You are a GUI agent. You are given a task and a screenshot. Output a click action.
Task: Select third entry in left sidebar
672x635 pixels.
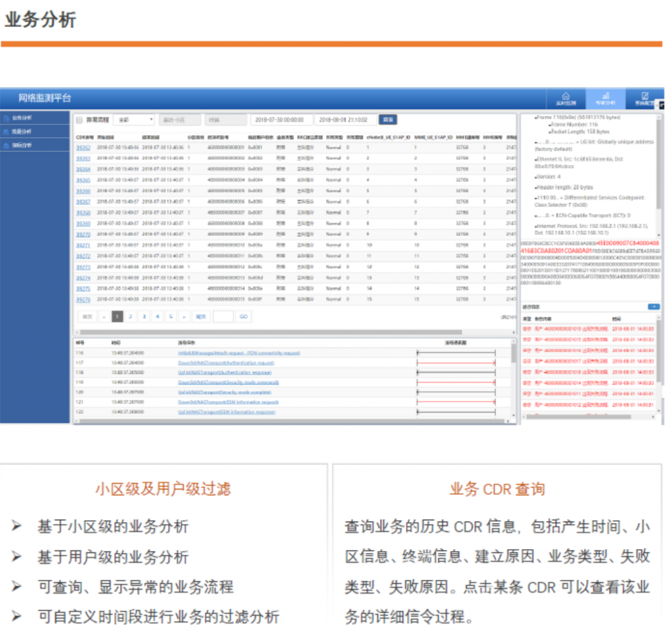pos(35,146)
